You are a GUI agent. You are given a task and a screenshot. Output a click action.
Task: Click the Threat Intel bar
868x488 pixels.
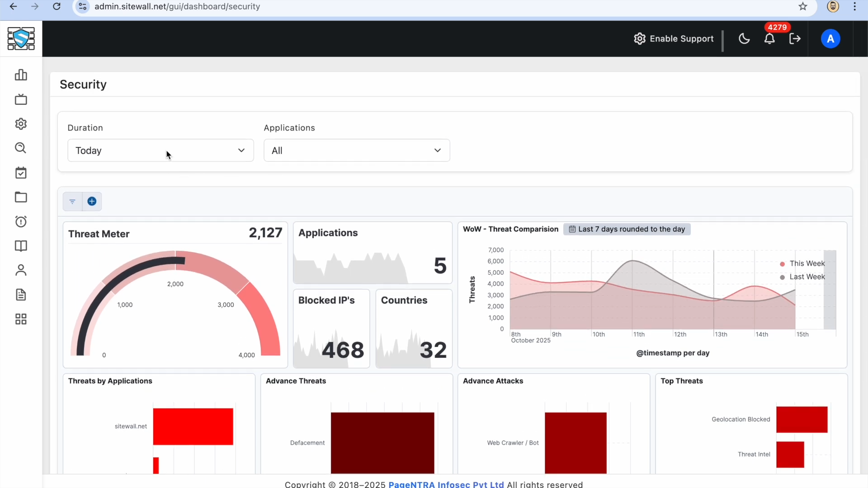(790, 455)
